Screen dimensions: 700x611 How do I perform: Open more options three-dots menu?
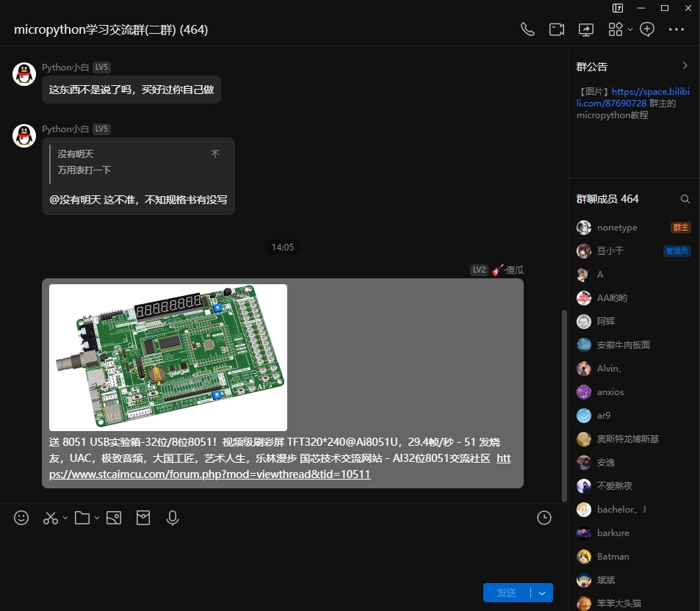pyautogui.click(x=676, y=29)
